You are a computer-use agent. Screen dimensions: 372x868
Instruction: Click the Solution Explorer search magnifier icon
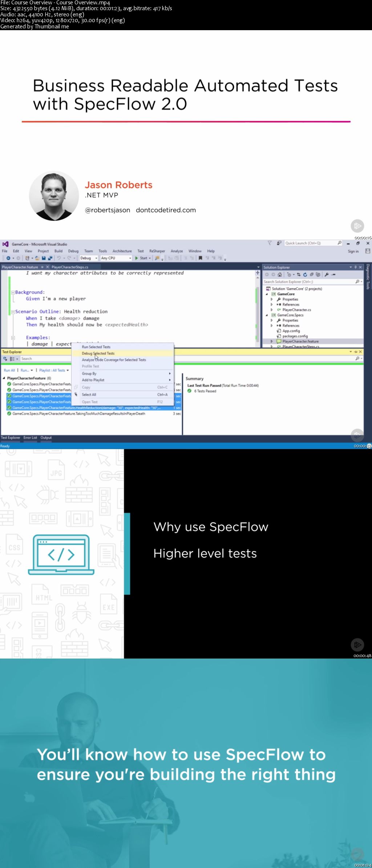point(358,281)
